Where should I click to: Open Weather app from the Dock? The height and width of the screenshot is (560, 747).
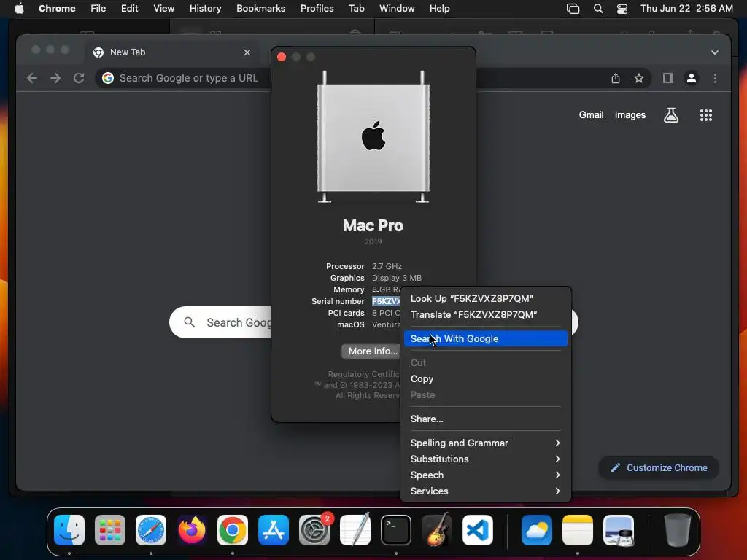point(536,530)
